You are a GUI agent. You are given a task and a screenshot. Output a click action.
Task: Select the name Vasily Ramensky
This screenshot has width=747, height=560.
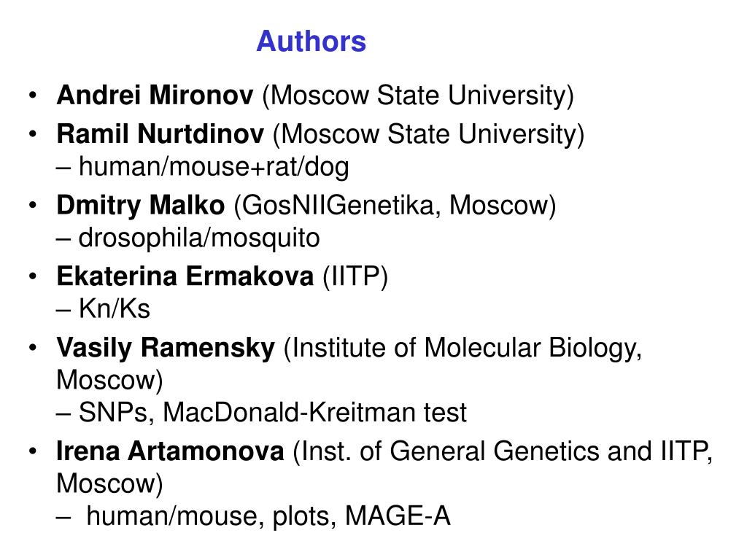pos(166,348)
